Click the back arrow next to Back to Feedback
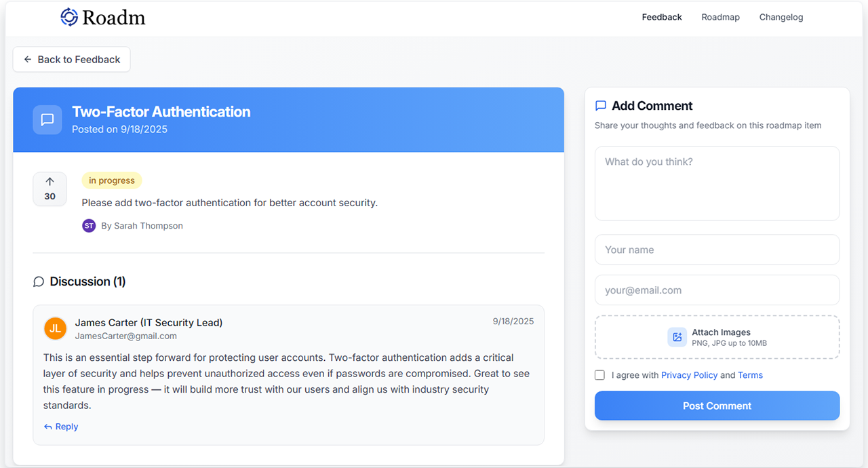Image resolution: width=868 pixels, height=468 pixels. 27,59
